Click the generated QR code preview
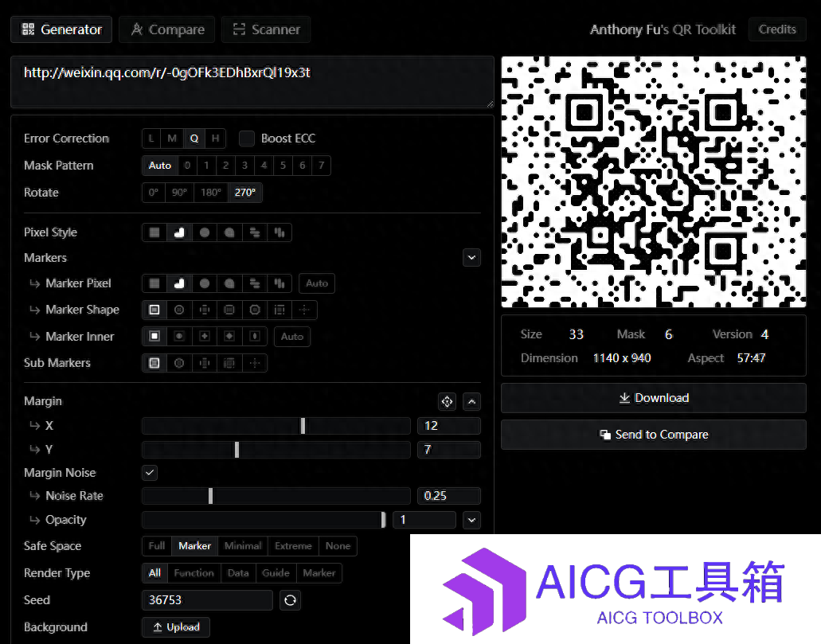The height and width of the screenshot is (644, 821). (654, 181)
